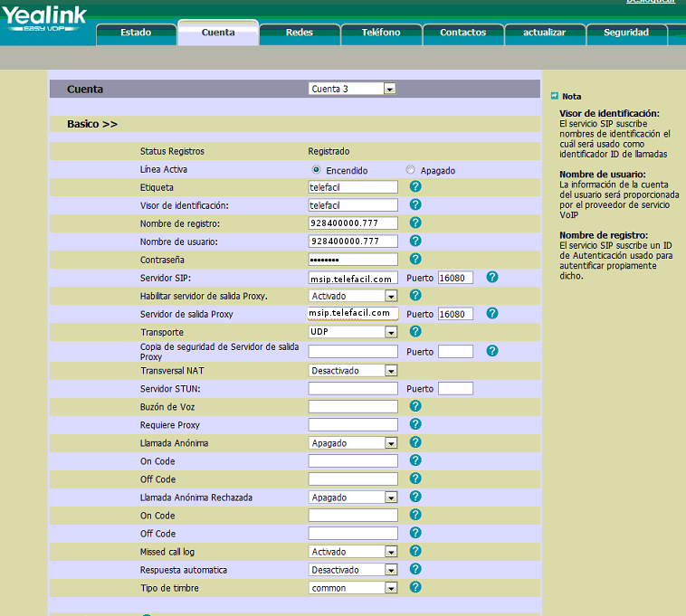Open Respuesta automatica dropdown

[352, 570]
